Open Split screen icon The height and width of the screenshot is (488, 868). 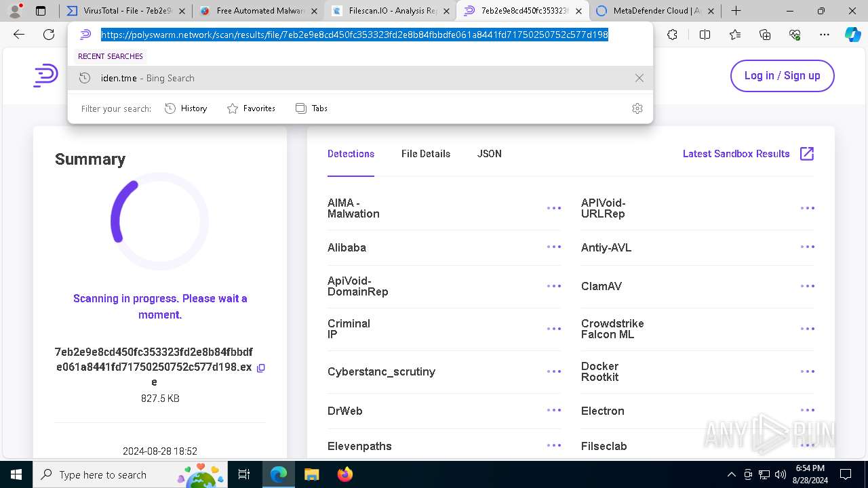pos(705,35)
